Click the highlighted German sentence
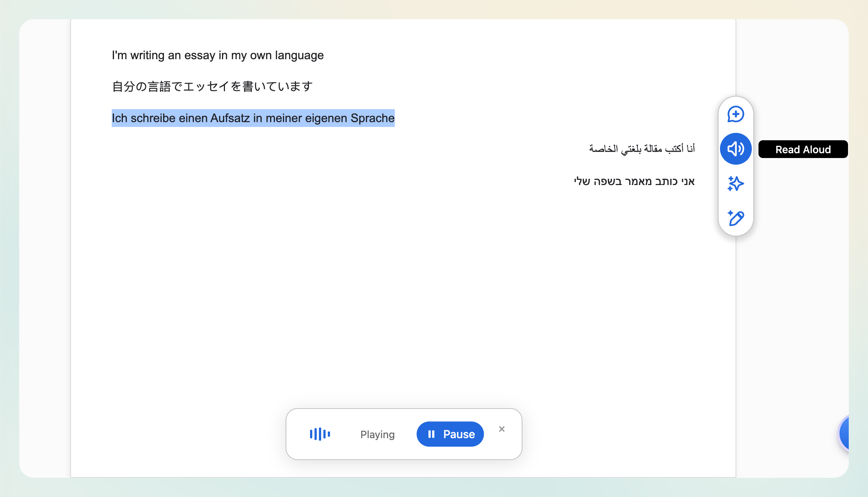The width and height of the screenshot is (868, 497). pos(253,118)
